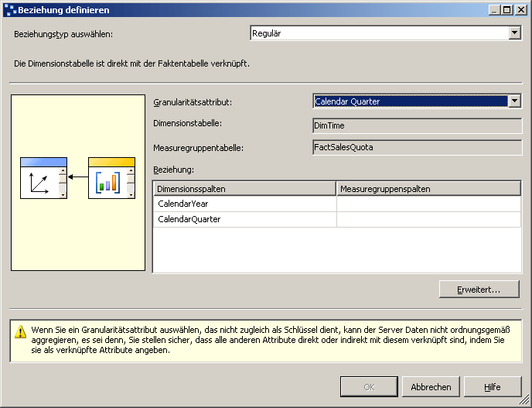Click the dimension table axes diagram icon

[x=39, y=183]
